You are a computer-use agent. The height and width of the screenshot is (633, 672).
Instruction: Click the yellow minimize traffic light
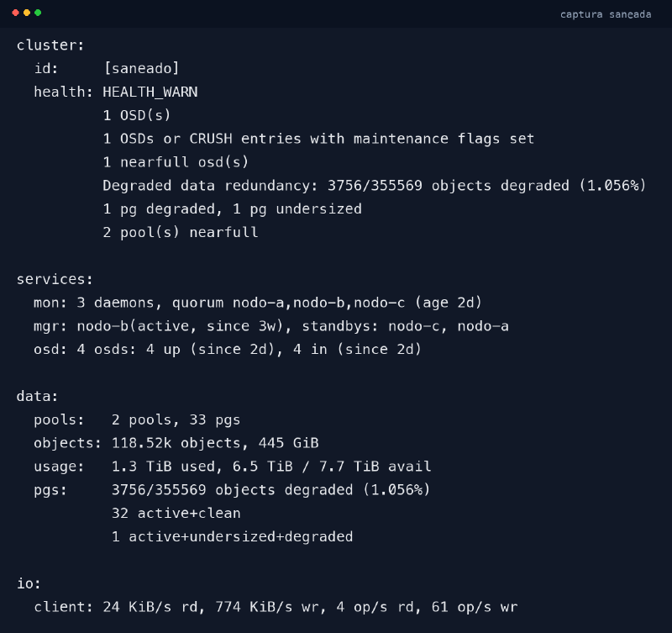(25, 13)
